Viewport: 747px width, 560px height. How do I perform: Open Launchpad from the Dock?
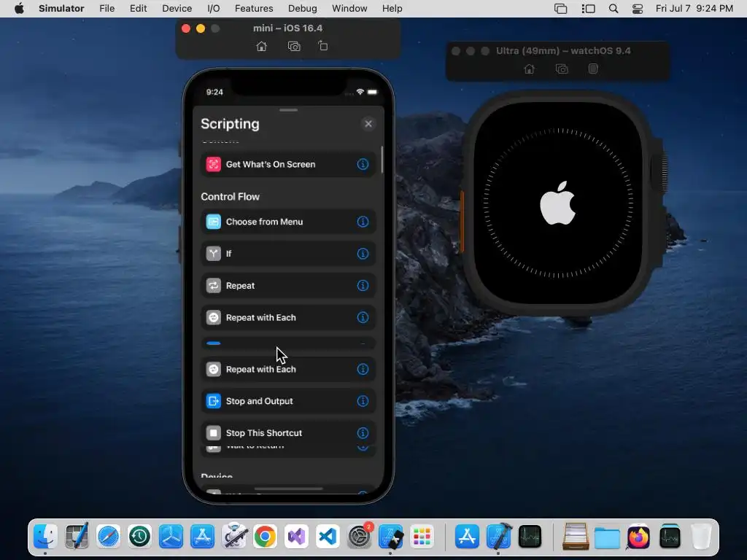pos(422,537)
